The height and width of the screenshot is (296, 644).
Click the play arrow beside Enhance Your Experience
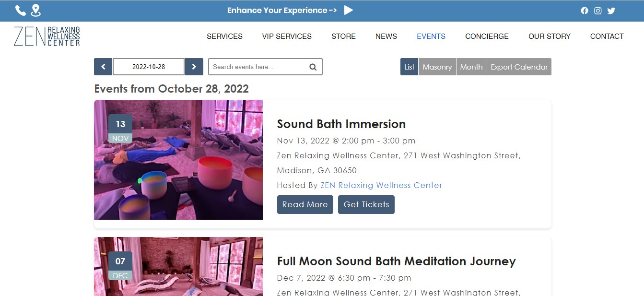[x=349, y=10]
